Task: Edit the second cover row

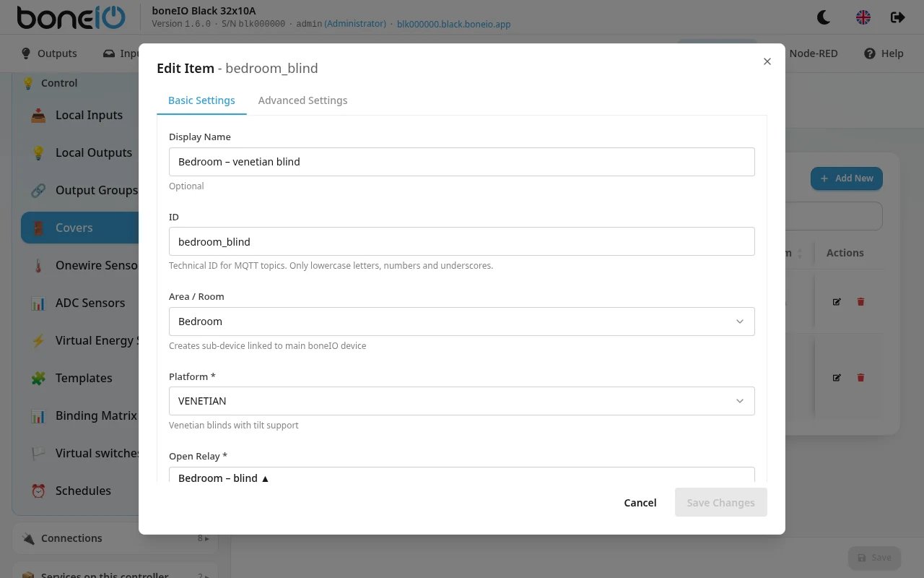Action: click(837, 377)
